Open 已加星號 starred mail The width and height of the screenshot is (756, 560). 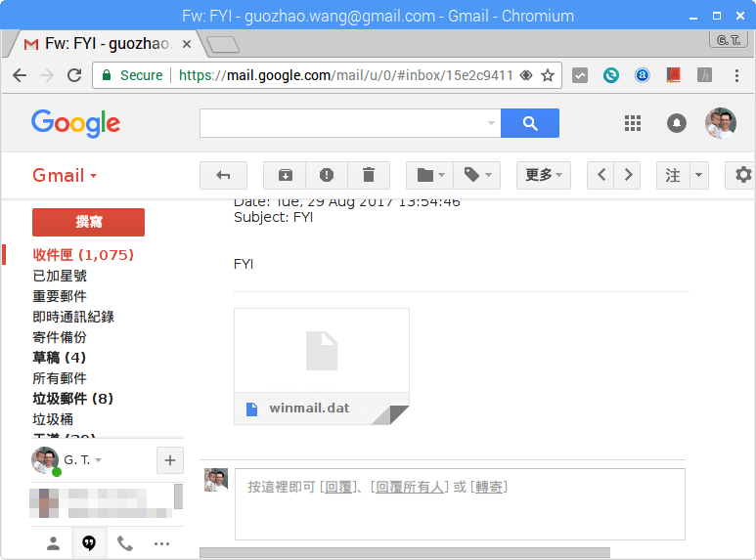click(60, 276)
